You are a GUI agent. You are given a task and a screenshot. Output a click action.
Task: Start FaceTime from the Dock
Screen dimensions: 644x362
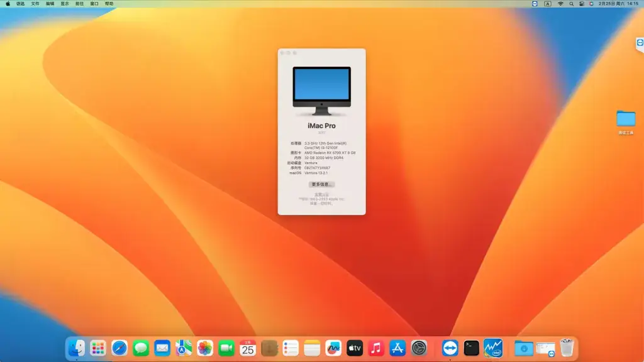[x=226, y=348]
